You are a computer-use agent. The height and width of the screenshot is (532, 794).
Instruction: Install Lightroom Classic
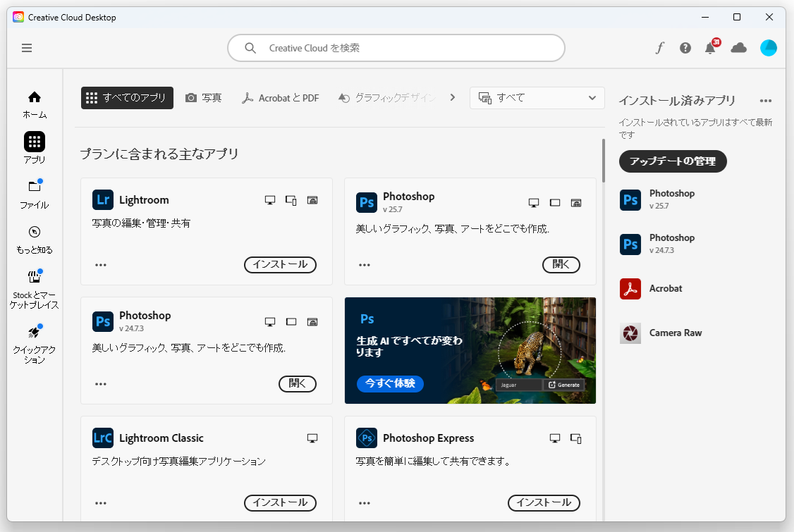(280, 502)
